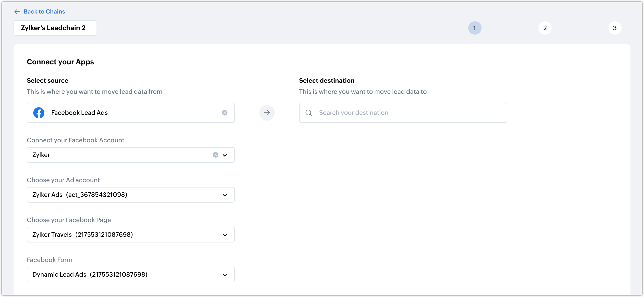Open the Dynamic Lead Ads form dropdown
This screenshot has width=644, height=297.
tap(225, 275)
